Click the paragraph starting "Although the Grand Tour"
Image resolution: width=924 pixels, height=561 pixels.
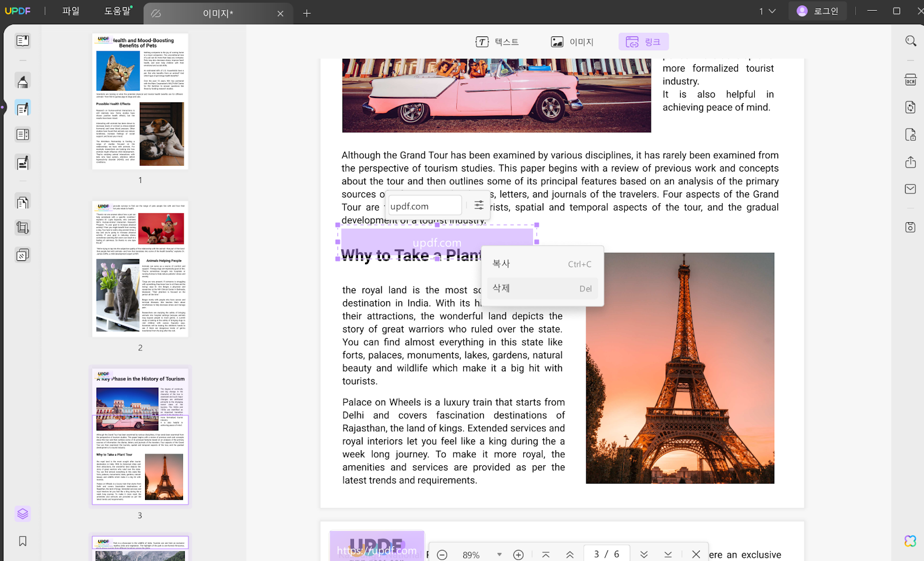tap(560, 188)
